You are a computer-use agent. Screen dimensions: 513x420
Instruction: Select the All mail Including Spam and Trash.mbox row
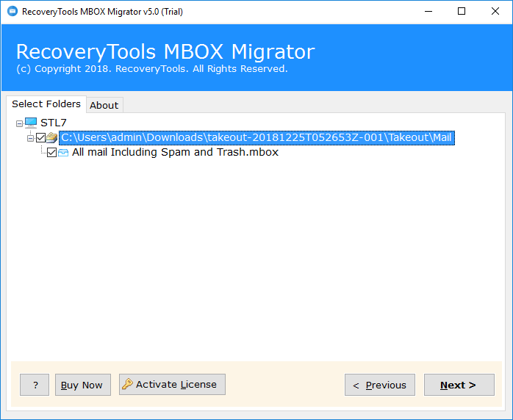[x=175, y=152]
